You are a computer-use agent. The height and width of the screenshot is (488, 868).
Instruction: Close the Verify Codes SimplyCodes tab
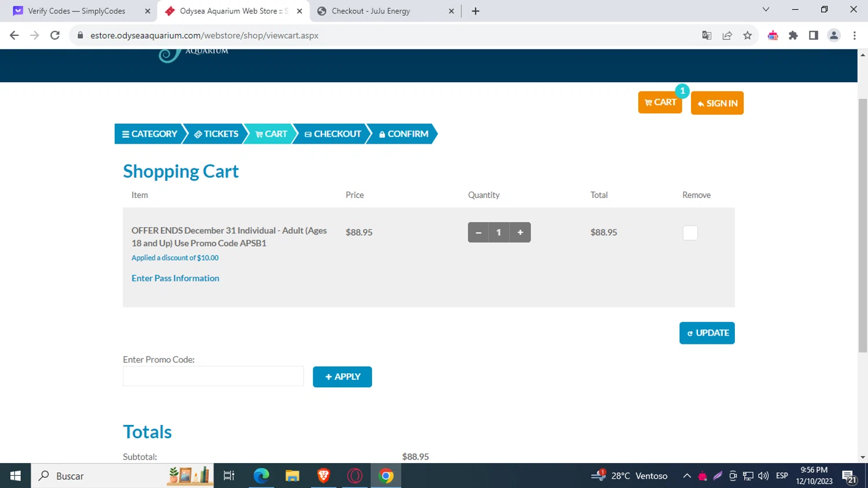tap(148, 11)
